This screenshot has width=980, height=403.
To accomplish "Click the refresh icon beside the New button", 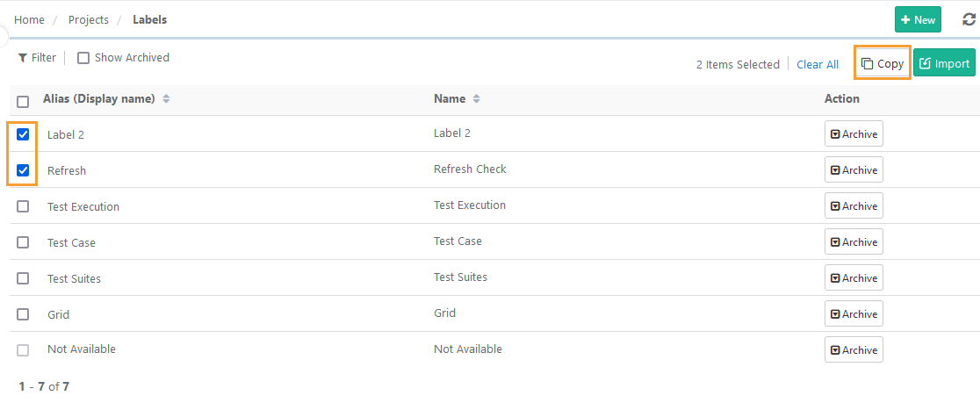I will point(969,19).
